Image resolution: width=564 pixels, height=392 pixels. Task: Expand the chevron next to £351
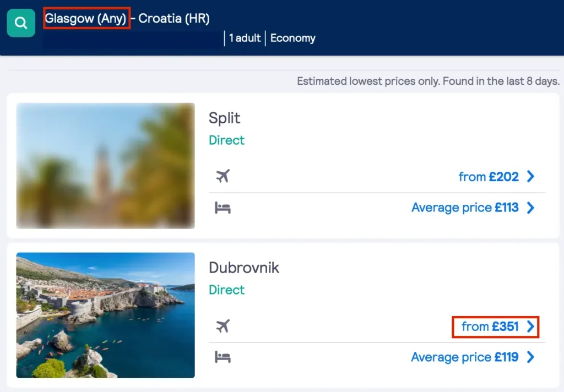pos(530,326)
